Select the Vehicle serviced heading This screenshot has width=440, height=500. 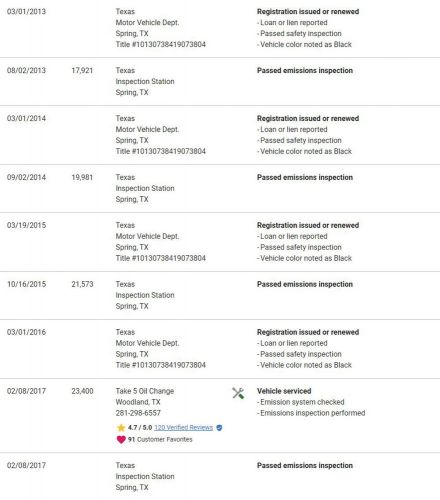[x=284, y=391]
